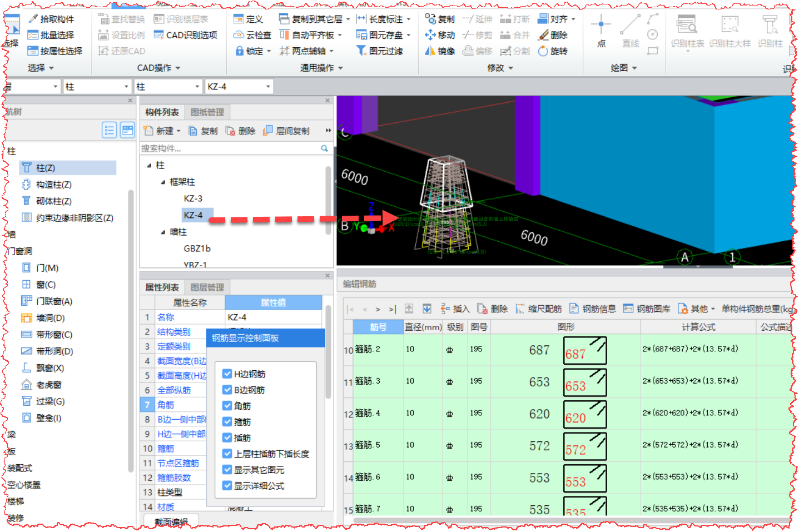Viewport: 799px width, 532px height.
Task: Switch to 图层管理 tab
Action: tap(207, 287)
